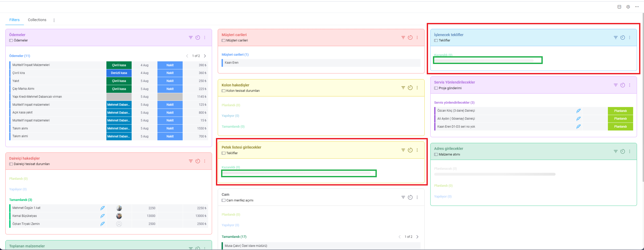Click the clock history icon on Müşteri carileri

point(410,37)
